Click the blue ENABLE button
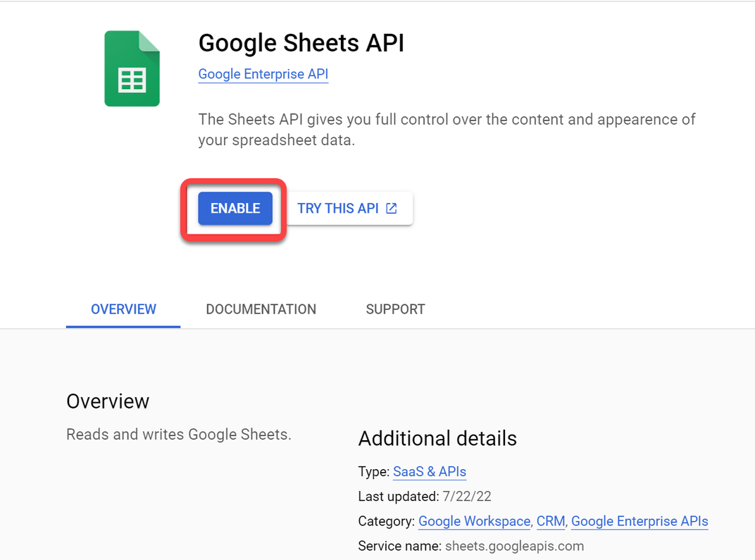The height and width of the screenshot is (560, 755). point(235,208)
